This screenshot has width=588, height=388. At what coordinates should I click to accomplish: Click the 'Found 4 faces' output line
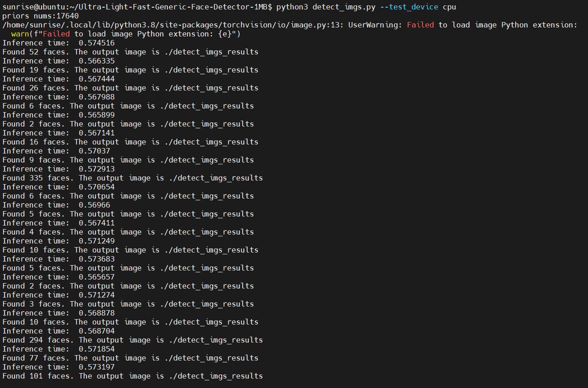pyautogui.click(x=128, y=232)
